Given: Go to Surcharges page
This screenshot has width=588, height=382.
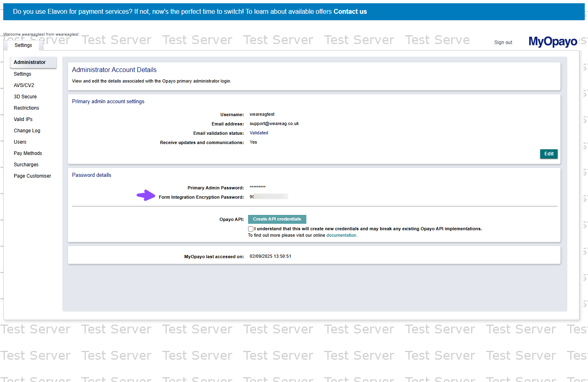Looking at the screenshot, I should point(26,165).
